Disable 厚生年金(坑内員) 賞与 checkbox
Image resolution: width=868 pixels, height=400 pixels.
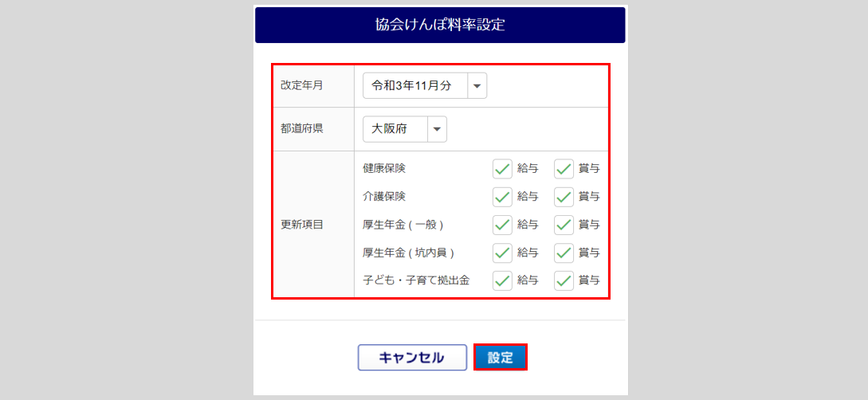[x=564, y=253]
